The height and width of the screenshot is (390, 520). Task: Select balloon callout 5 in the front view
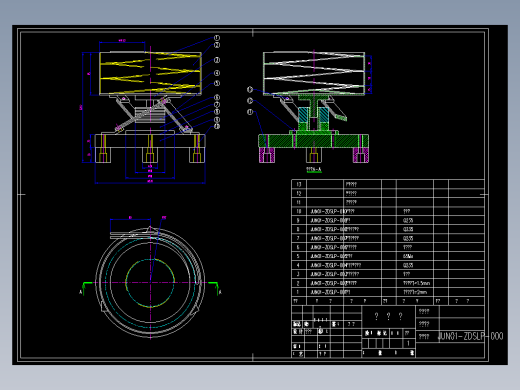point(217,83)
